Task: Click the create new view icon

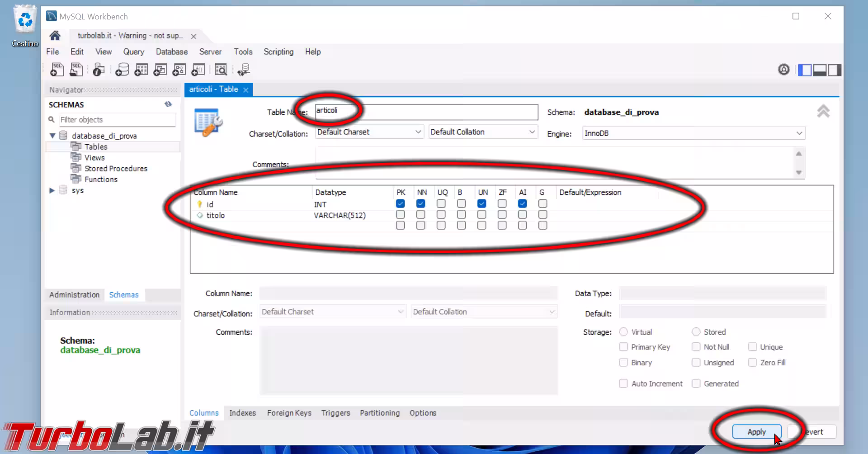Action: point(160,70)
